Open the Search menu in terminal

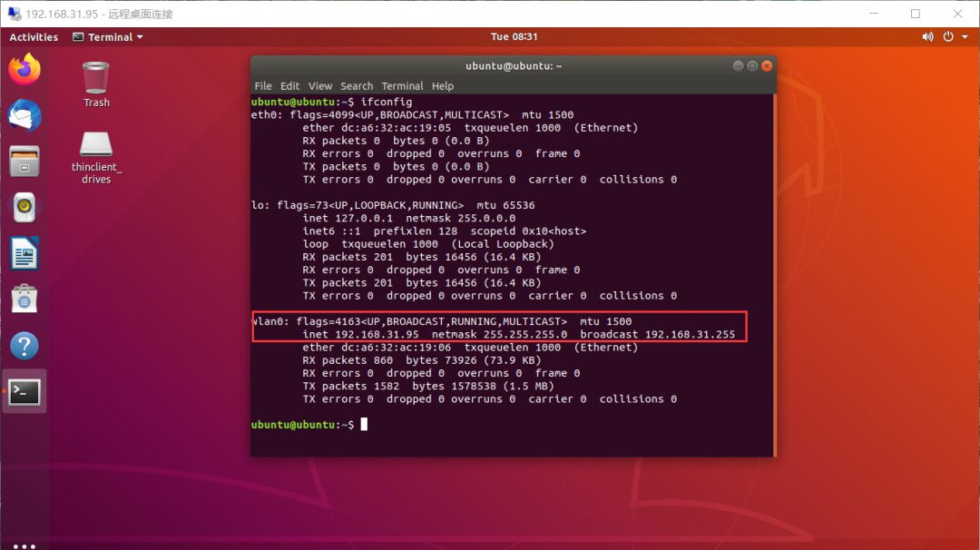click(x=357, y=86)
